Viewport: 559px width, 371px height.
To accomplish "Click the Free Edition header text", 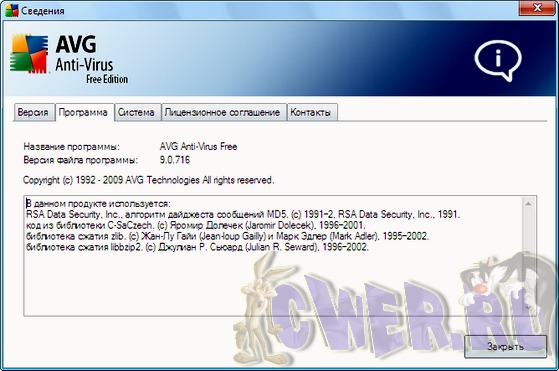I will 107,79.
